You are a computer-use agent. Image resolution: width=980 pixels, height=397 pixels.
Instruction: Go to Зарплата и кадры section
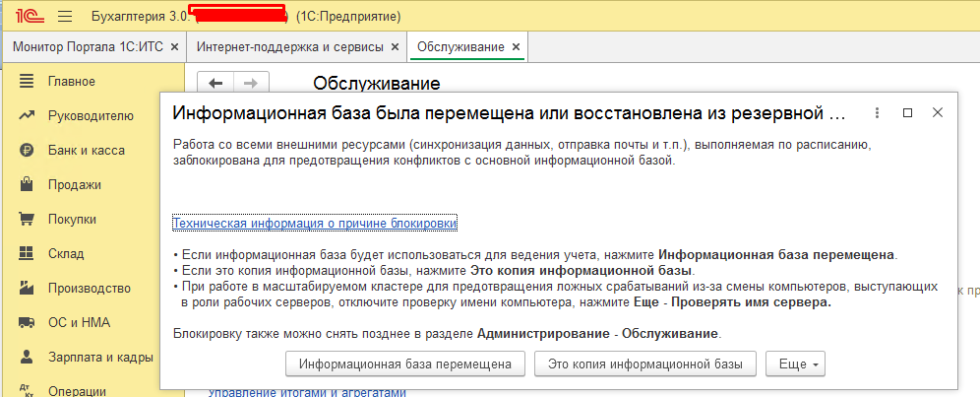click(x=100, y=358)
